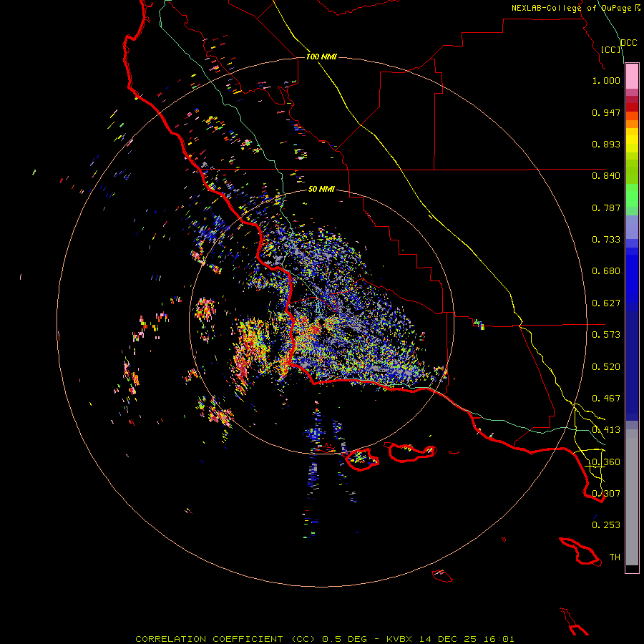644x644 pixels.
Task: Click the TH threshold label
Action: (615, 557)
